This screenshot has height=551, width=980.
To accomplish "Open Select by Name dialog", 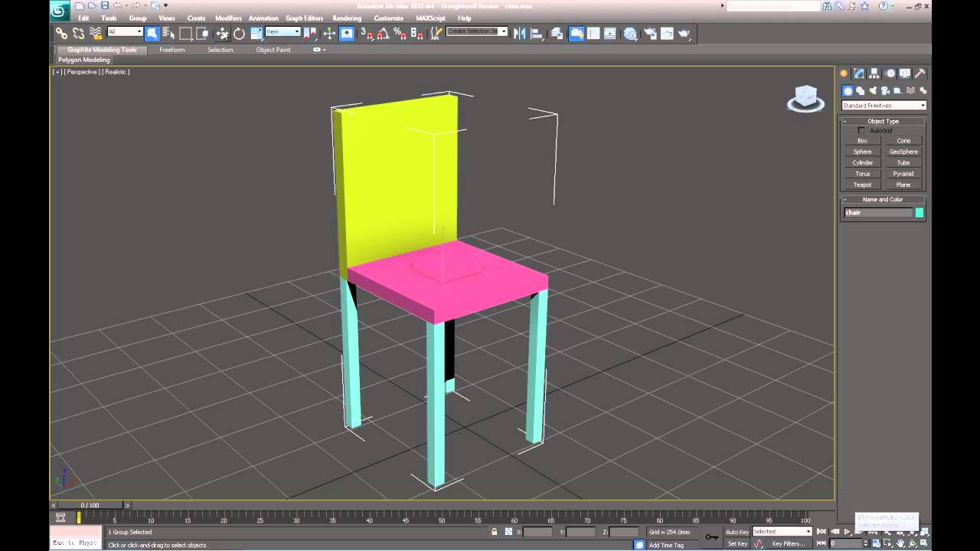I will pos(169,33).
